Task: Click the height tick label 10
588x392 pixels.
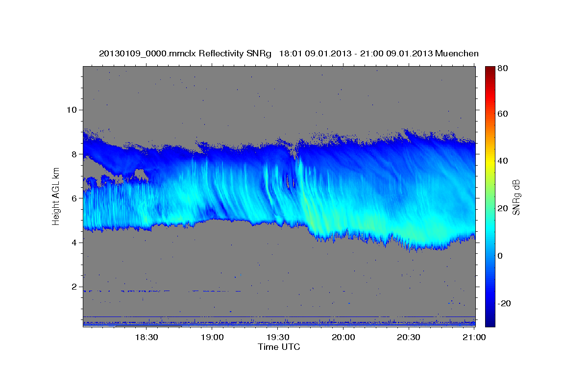Action: point(72,110)
